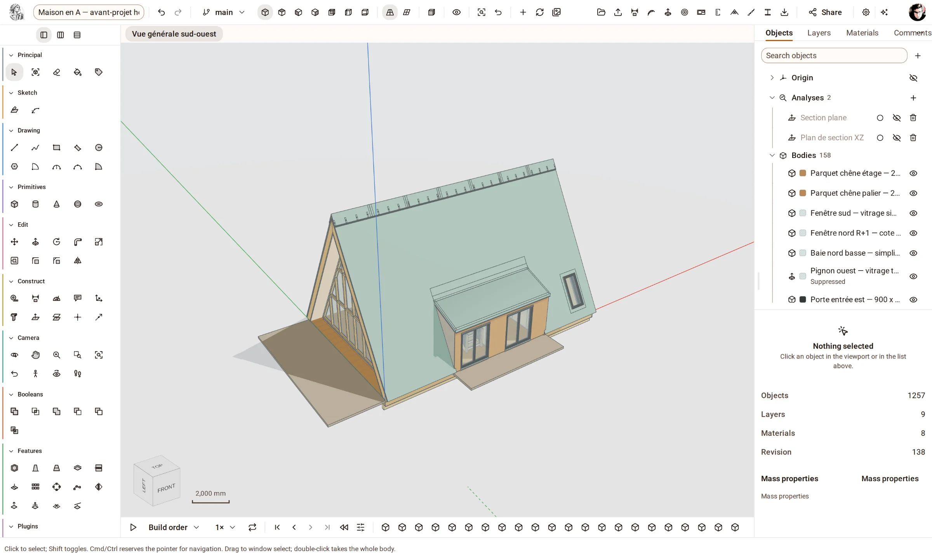Image resolution: width=932 pixels, height=560 pixels.
Task: Choose the Walk person camera tool
Action: coord(35,374)
